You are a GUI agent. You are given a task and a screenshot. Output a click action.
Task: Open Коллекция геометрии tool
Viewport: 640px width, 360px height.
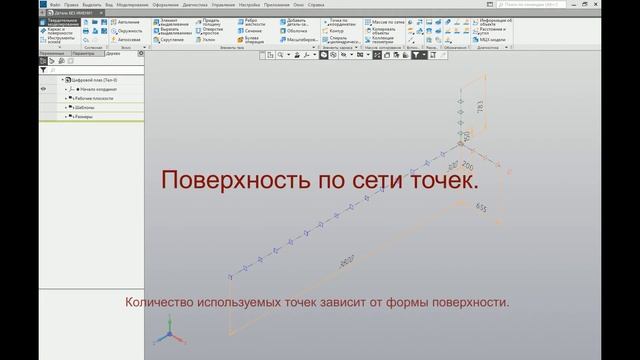[x=380, y=40]
